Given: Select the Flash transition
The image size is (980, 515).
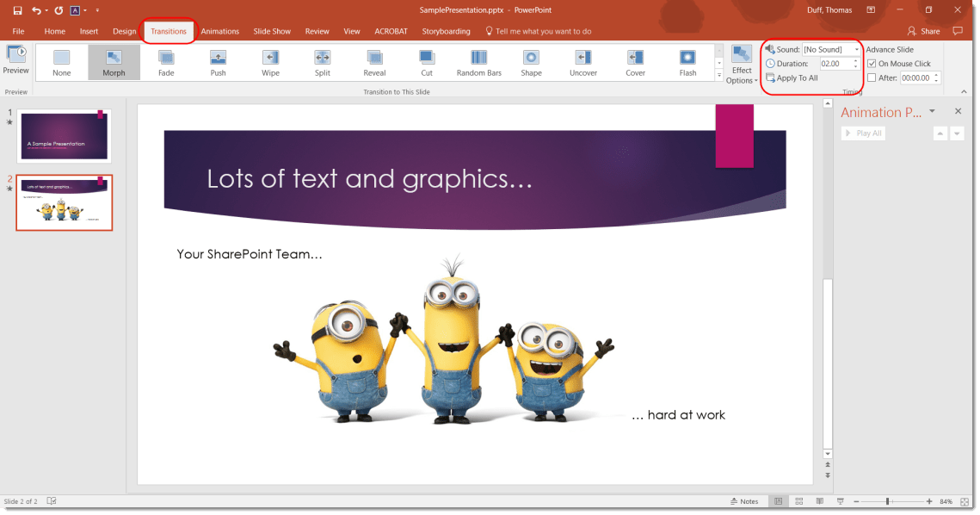Looking at the screenshot, I should (x=687, y=62).
